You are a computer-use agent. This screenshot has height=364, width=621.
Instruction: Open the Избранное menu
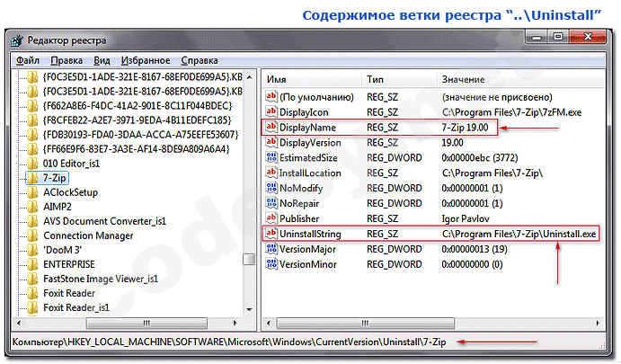[x=146, y=60]
